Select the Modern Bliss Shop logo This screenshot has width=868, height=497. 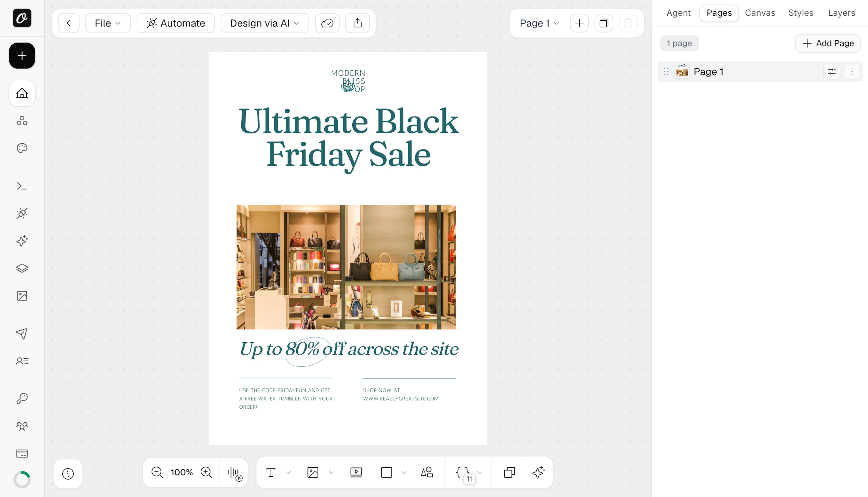click(348, 81)
